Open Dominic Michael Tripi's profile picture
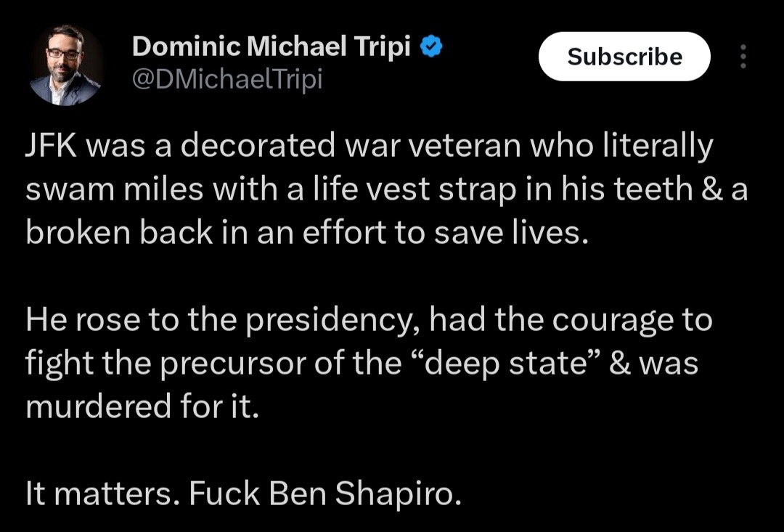Viewport: 784px width, 532px height. (x=66, y=65)
